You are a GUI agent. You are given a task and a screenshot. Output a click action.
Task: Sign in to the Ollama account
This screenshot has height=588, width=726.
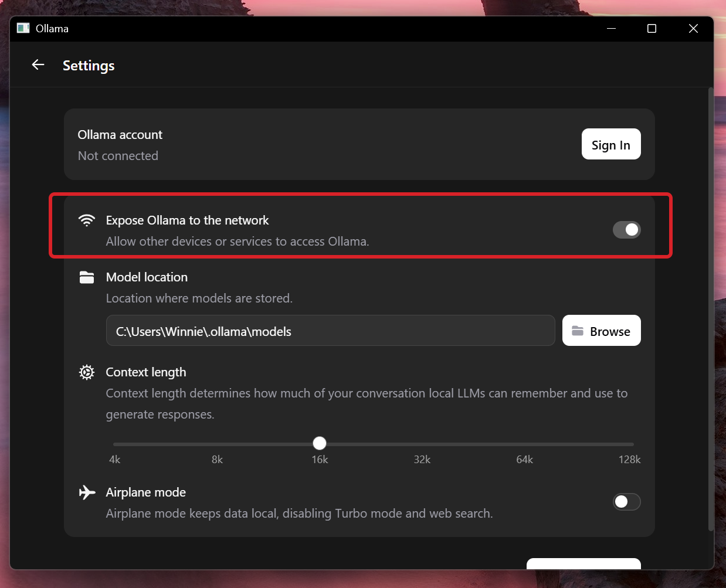(x=611, y=144)
